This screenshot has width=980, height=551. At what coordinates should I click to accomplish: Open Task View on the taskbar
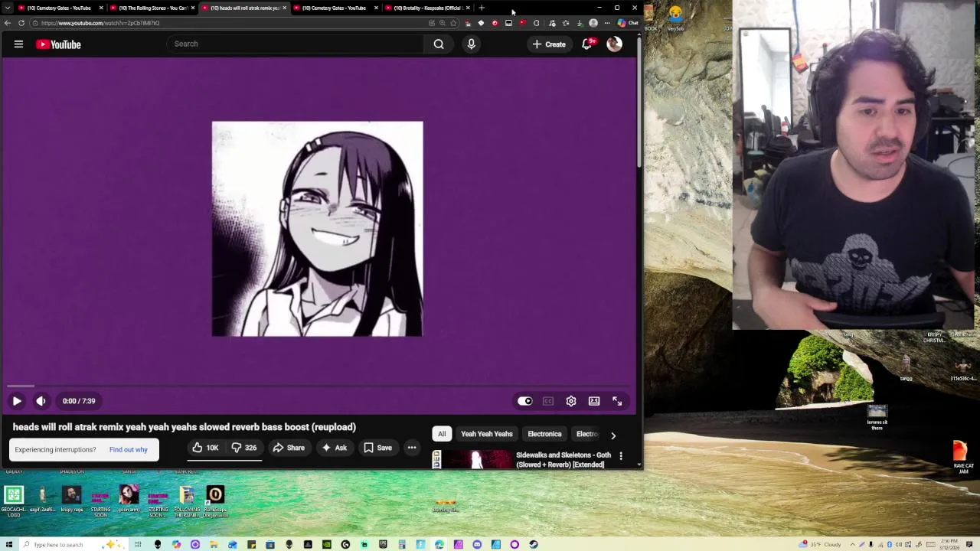coord(138,544)
